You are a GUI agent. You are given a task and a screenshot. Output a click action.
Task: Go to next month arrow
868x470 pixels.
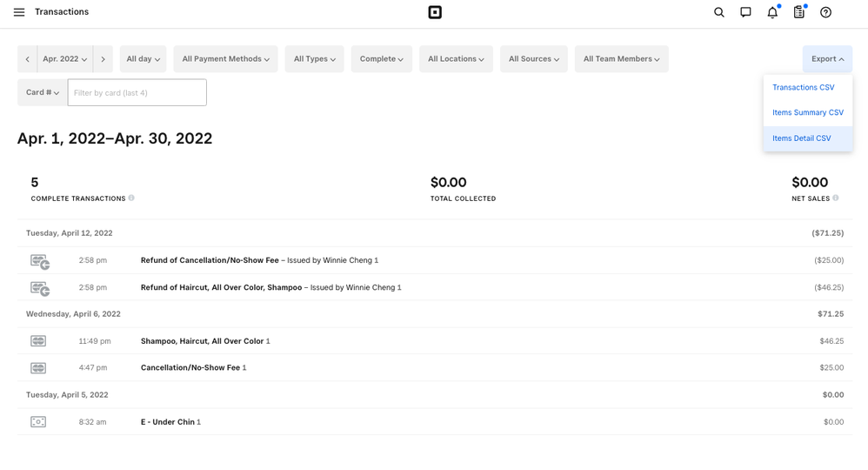(x=103, y=59)
